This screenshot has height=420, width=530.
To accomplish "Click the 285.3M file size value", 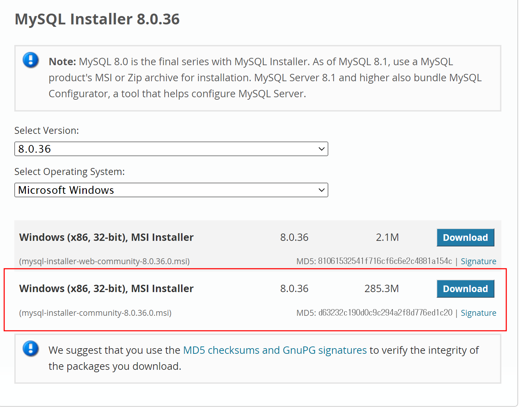I will (382, 289).
